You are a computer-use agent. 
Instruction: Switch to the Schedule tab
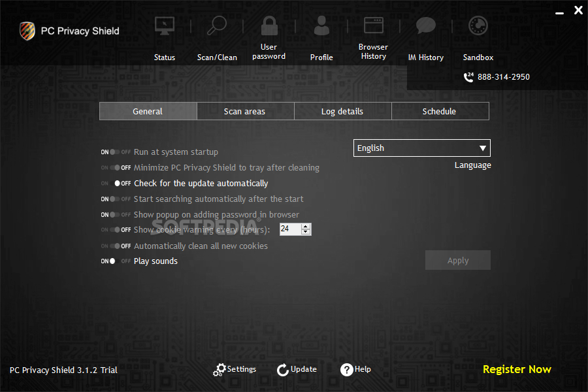[440, 112]
